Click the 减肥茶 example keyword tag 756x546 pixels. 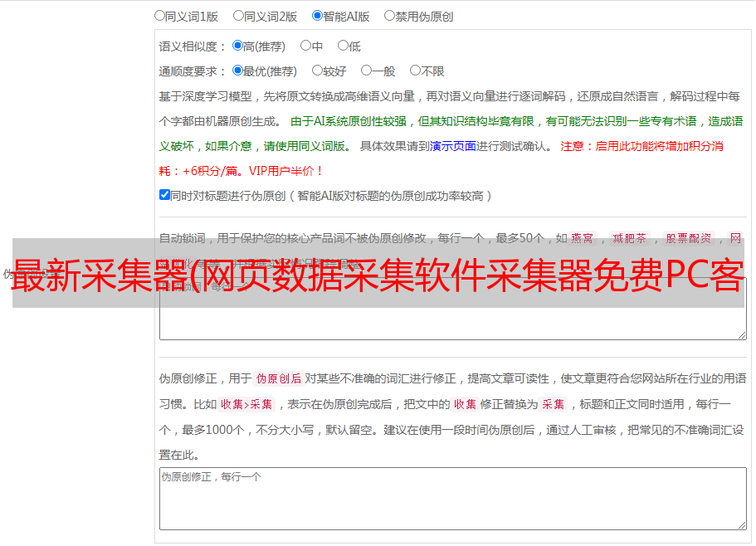click(x=629, y=238)
